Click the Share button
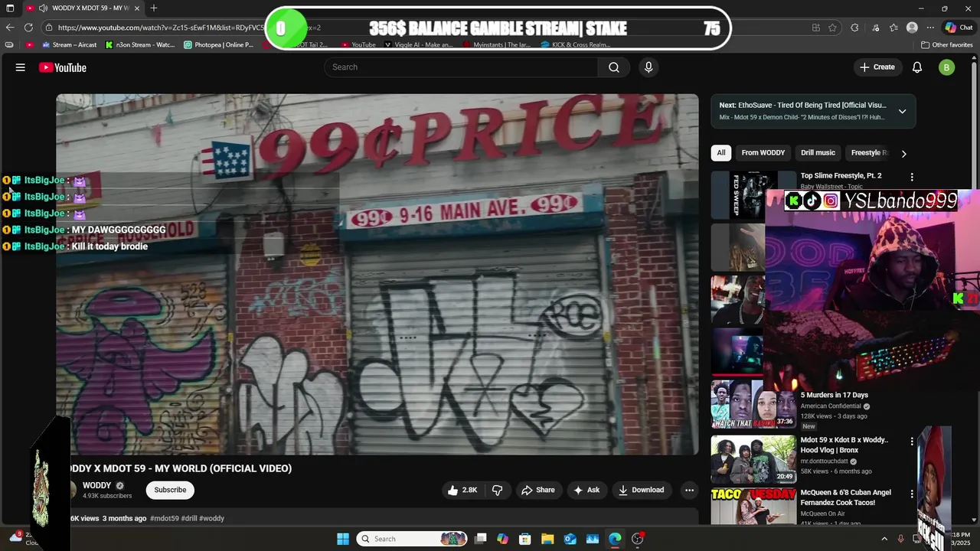 click(537, 490)
